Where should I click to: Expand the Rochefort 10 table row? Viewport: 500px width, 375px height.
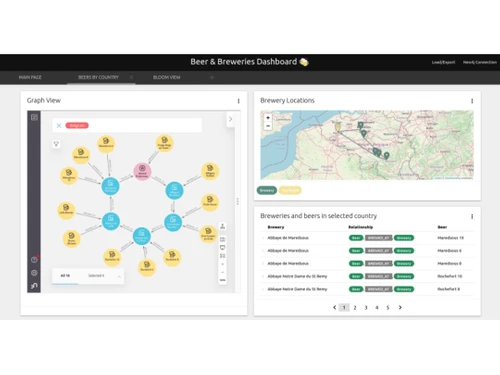(x=263, y=276)
